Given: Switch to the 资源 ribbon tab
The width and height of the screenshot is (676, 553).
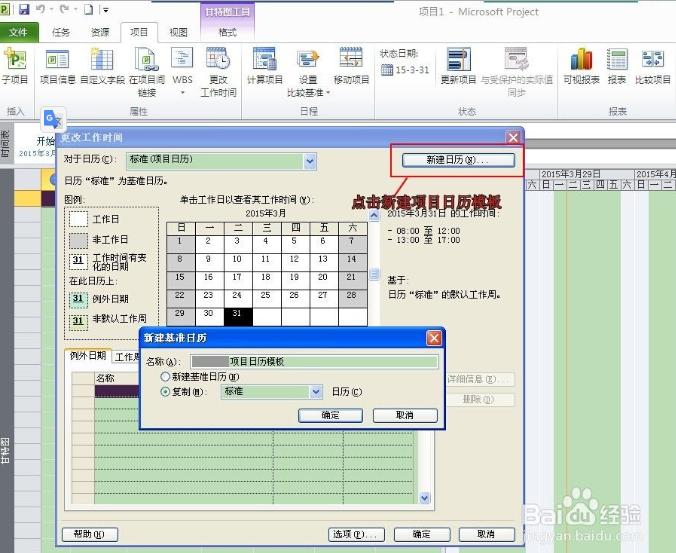Looking at the screenshot, I should click(100, 32).
